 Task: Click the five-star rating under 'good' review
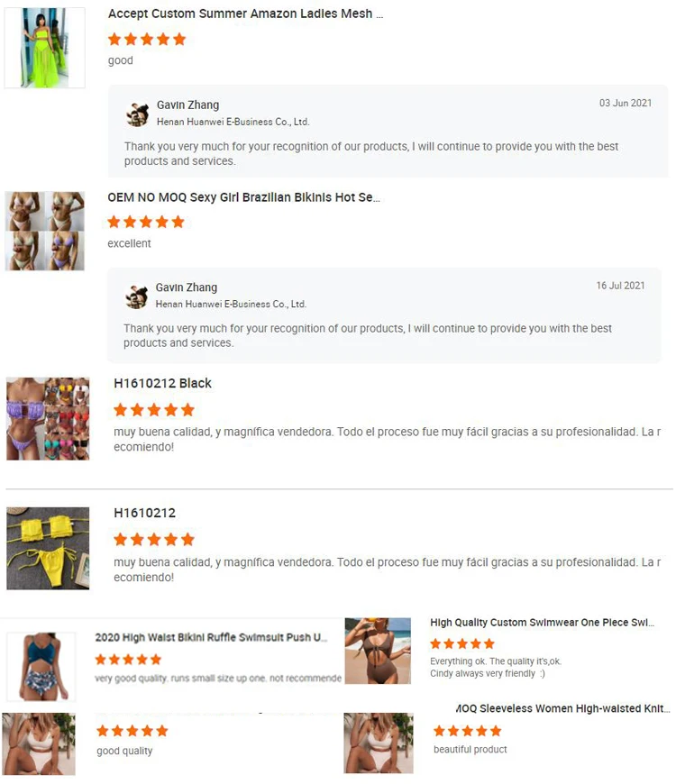(147, 40)
